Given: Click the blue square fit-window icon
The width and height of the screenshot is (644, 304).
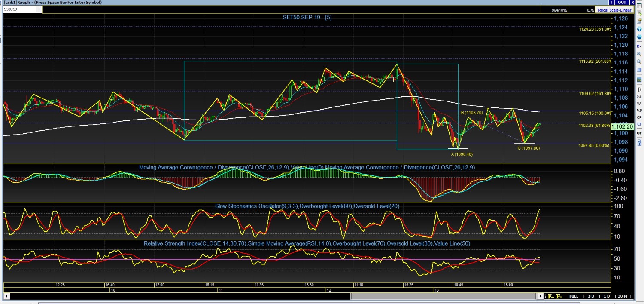Looking at the screenshot, I should (x=639, y=70).
